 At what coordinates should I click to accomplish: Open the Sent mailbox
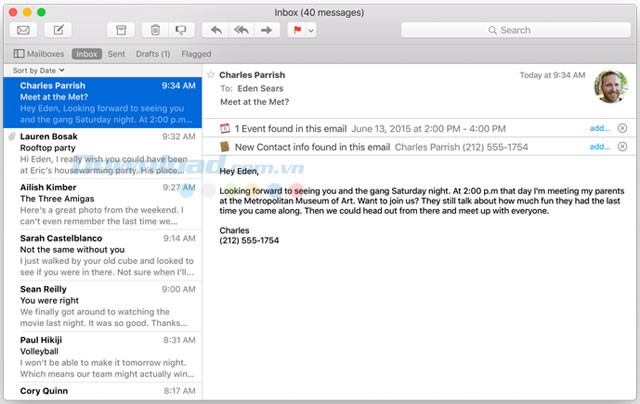tap(116, 54)
